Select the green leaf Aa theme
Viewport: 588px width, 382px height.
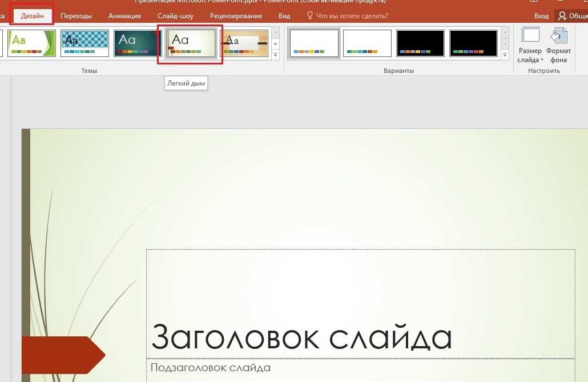click(31, 43)
